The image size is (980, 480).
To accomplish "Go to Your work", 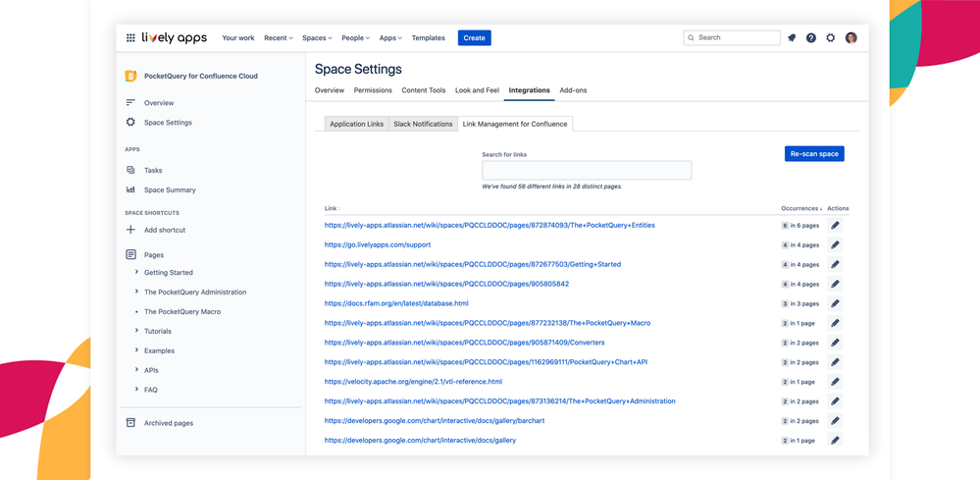I will click(x=238, y=38).
